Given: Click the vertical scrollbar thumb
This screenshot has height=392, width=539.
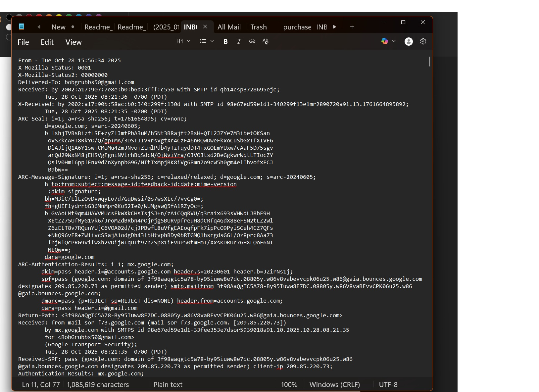Looking at the screenshot, I should (429, 62).
